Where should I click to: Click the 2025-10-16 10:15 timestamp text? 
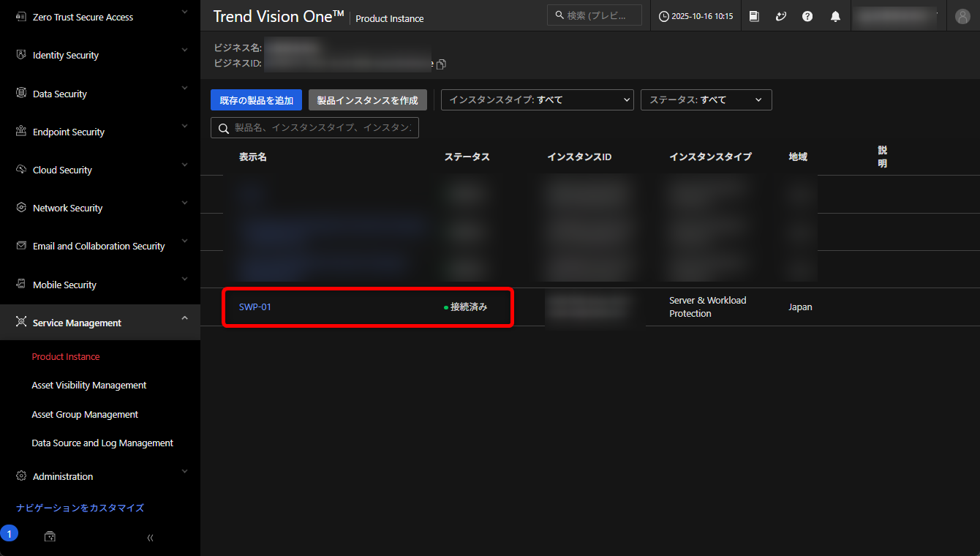702,16
